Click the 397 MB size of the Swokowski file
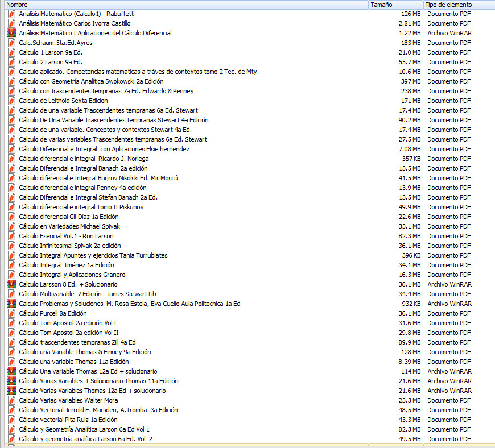Viewport: 495px width, 448px height. (411, 81)
